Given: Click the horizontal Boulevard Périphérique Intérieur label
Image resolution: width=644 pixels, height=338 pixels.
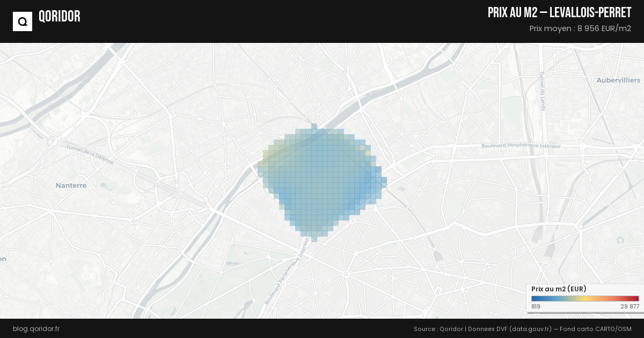Looking at the screenshot, I should click(521, 145).
